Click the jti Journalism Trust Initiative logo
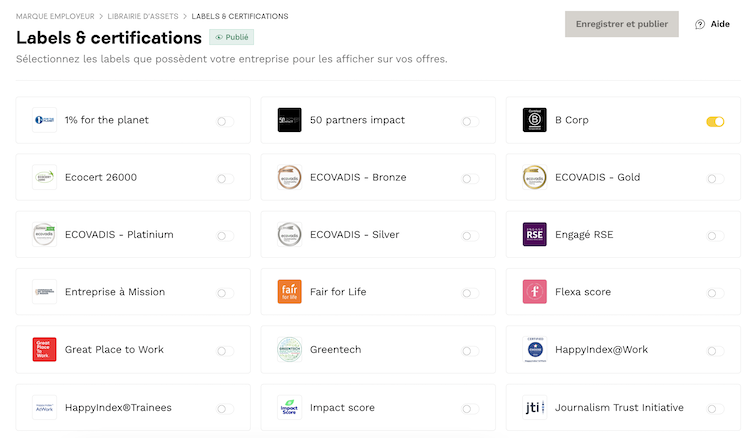 coord(534,408)
